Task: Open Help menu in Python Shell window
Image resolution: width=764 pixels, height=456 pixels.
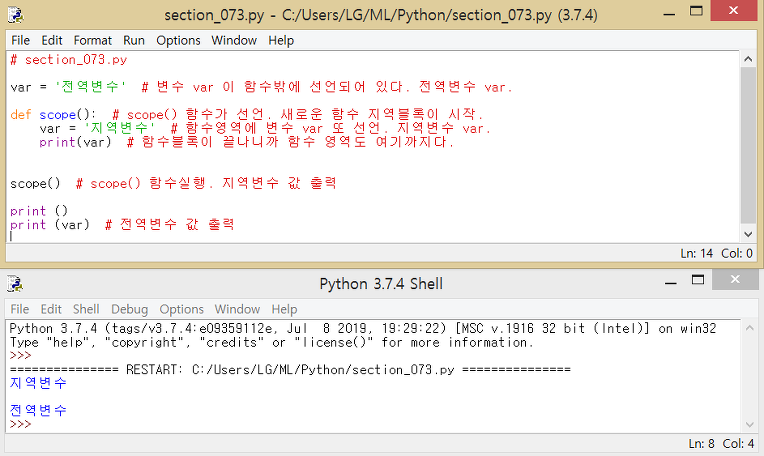Action: pyautogui.click(x=284, y=309)
